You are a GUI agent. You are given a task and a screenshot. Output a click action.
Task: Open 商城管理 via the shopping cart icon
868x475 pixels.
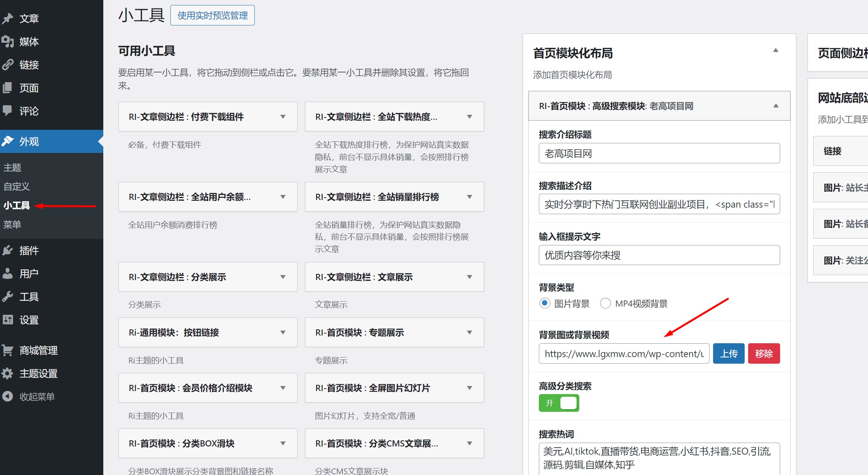[8, 350]
